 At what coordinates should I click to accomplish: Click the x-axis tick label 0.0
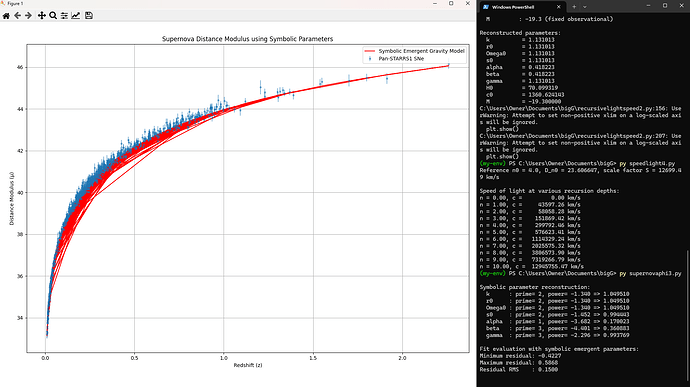point(45,358)
